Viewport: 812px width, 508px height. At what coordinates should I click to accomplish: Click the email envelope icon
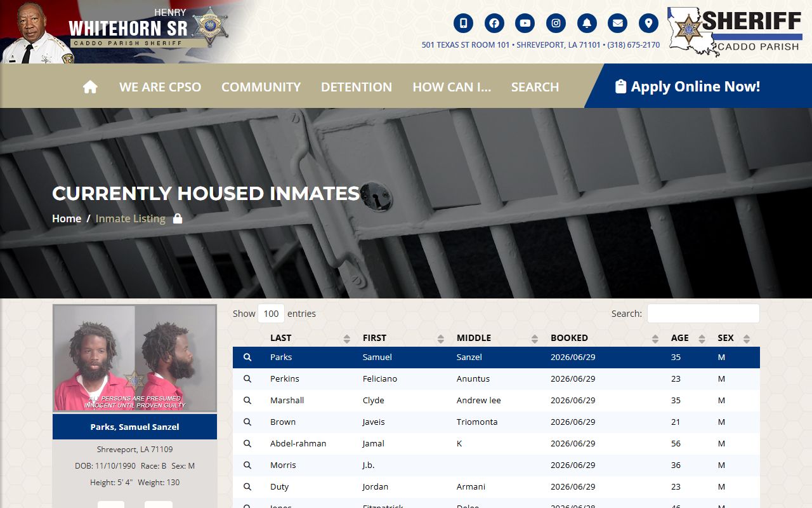pos(617,23)
